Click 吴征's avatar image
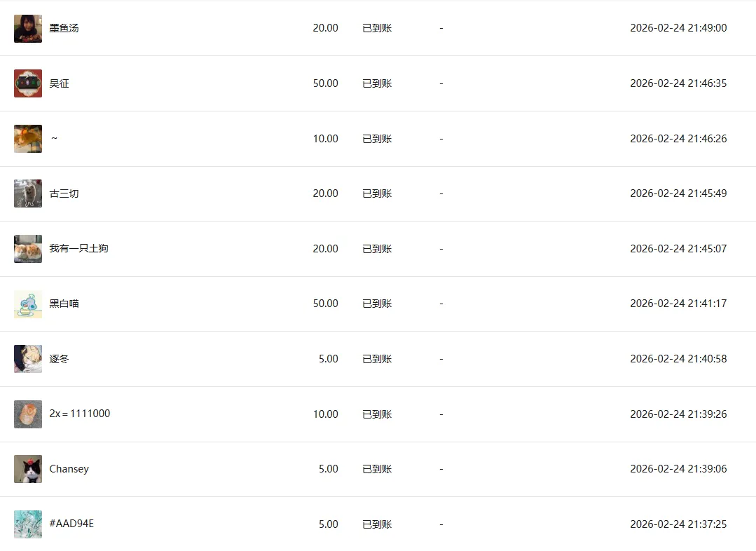Image resolution: width=756 pixels, height=551 pixels. [28, 83]
